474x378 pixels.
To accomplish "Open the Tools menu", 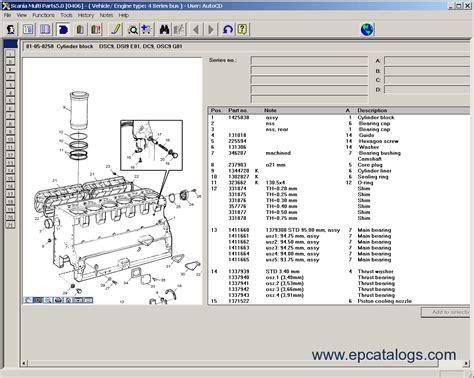I will click(x=66, y=15).
